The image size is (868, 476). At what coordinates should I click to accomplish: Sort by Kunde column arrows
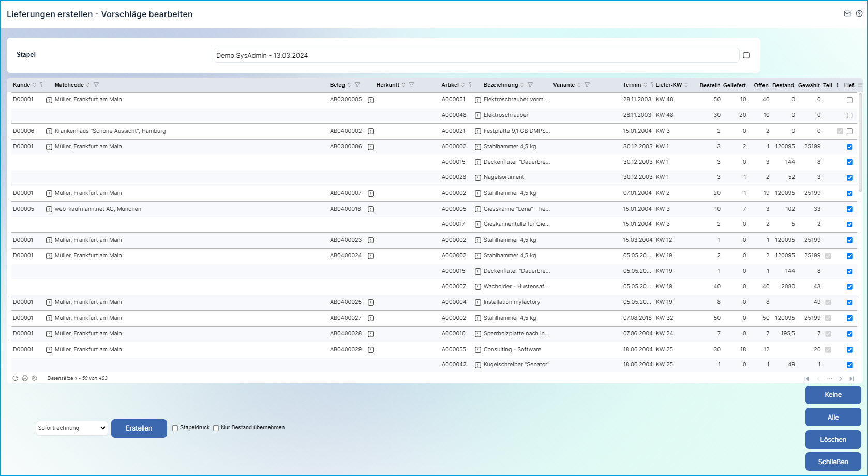[35, 85]
